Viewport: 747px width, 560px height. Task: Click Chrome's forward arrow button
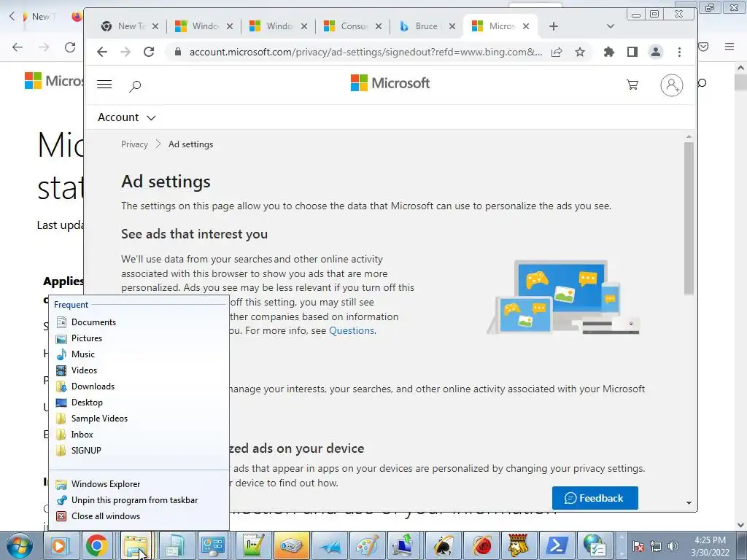(x=125, y=52)
